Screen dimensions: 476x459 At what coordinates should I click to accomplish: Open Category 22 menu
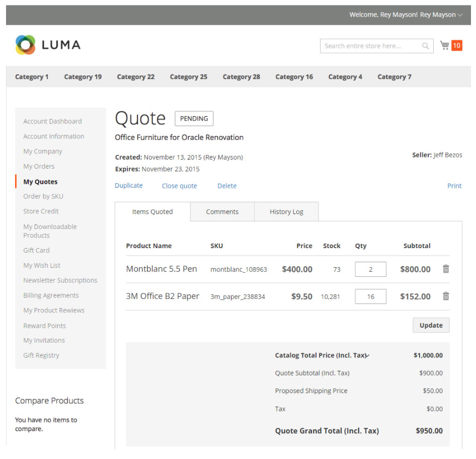click(x=136, y=77)
